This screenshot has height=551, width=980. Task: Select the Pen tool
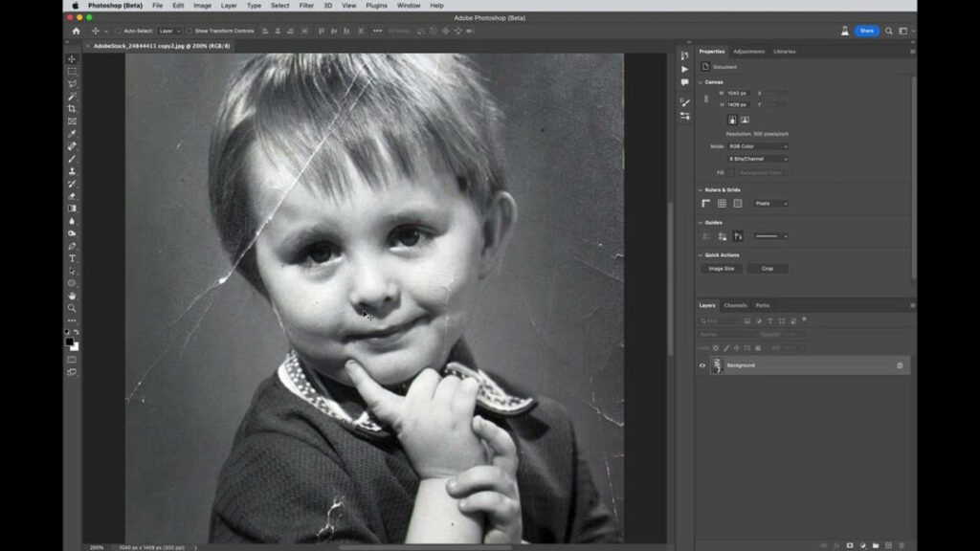tap(72, 246)
